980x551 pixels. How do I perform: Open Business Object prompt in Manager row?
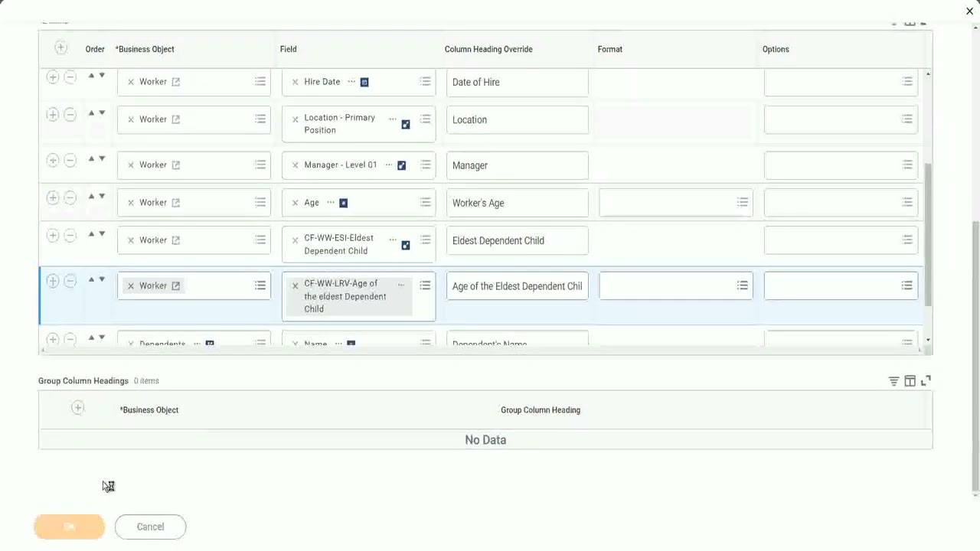click(260, 165)
